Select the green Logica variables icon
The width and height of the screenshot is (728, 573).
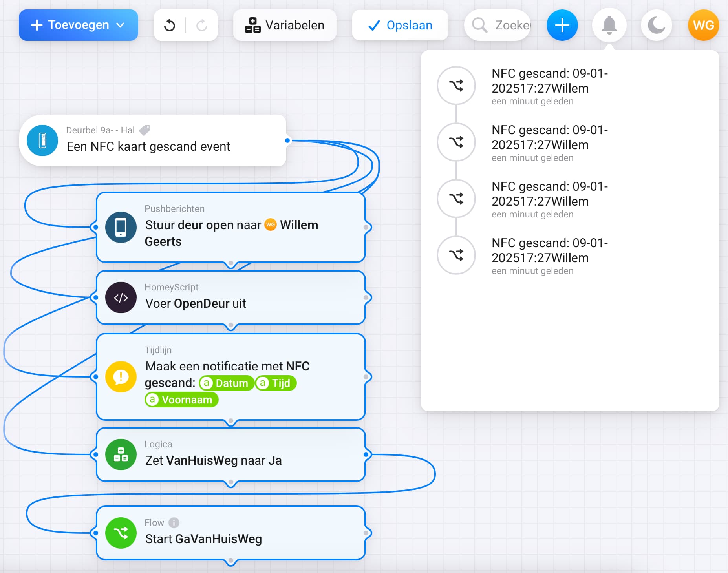[x=121, y=454]
